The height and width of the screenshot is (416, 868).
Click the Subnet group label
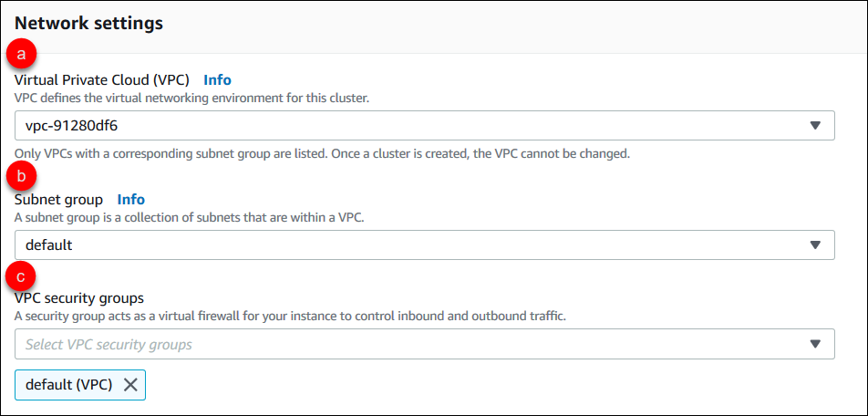coord(58,199)
